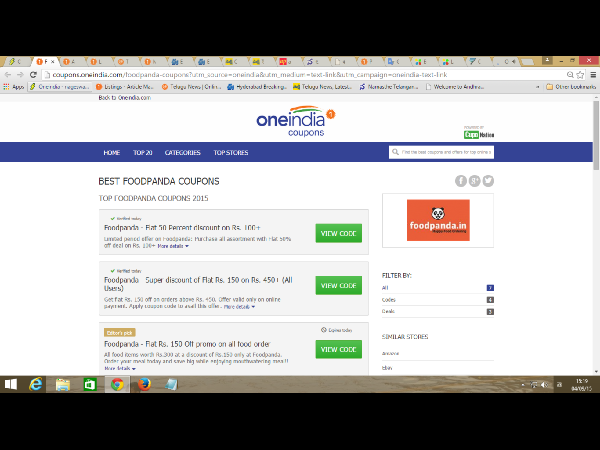Click the Google Plus share icon

tap(475, 181)
